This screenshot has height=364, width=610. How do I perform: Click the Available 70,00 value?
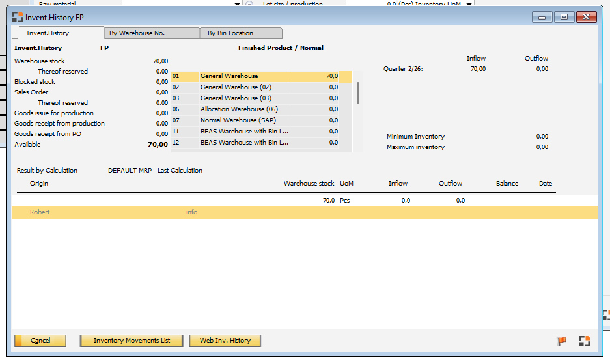158,145
